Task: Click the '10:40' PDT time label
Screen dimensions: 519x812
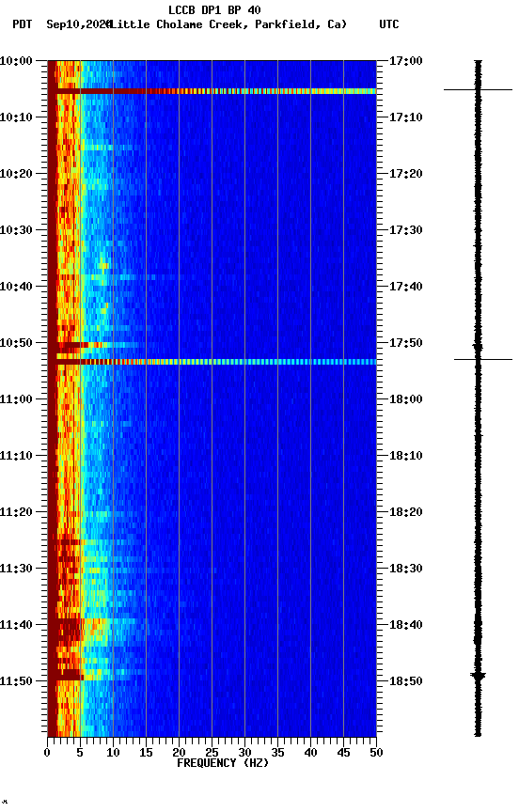Action: [x=16, y=287]
